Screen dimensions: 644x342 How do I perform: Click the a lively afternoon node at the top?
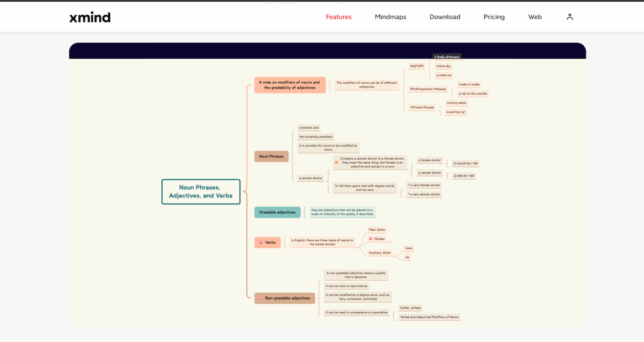click(447, 56)
